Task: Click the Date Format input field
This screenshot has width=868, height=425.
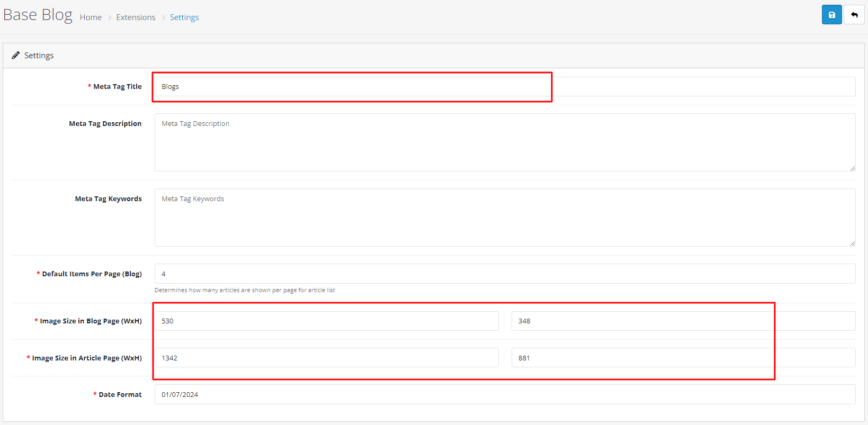Action: pos(504,394)
